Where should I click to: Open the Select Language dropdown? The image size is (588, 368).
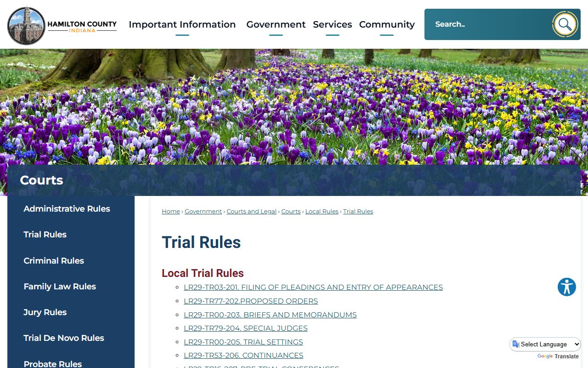pyautogui.click(x=545, y=344)
